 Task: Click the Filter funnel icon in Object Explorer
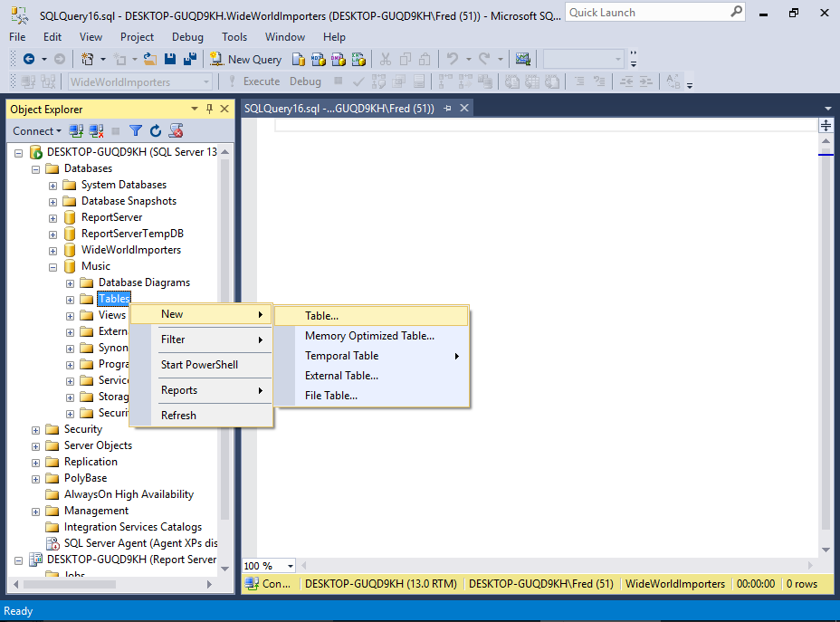pos(136,130)
